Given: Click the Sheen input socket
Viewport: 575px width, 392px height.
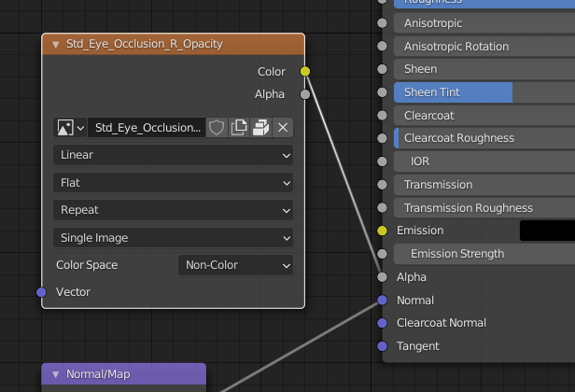Looking at the screenshot, I should (x=382, y=69).
